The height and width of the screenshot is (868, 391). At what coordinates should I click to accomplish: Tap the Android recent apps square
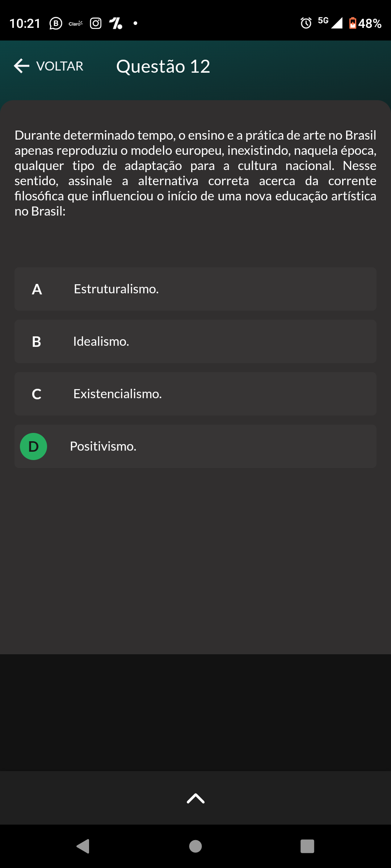[307, 846]
